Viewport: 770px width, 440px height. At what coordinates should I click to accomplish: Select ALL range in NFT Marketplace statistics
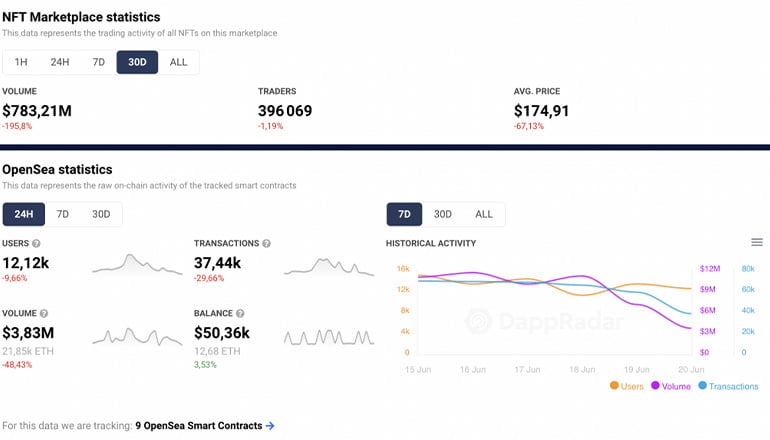tap(178, 62)
